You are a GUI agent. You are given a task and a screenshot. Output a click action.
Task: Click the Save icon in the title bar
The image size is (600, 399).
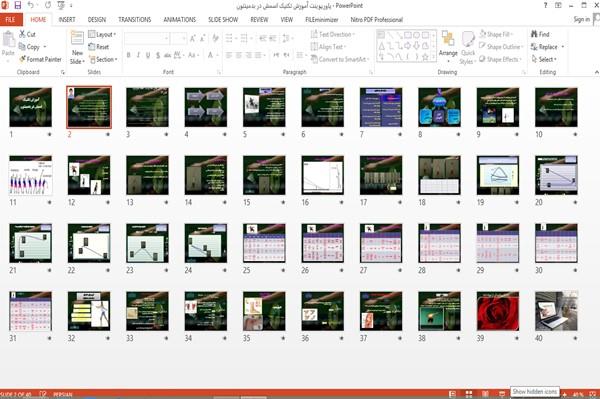pyautogui.click(x=18, y=5)
